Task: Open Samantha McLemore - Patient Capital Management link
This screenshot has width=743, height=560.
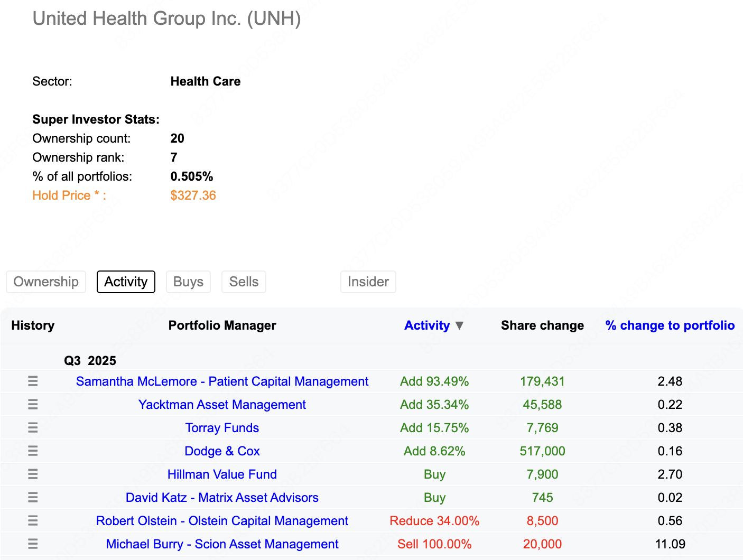Action: 222,381
